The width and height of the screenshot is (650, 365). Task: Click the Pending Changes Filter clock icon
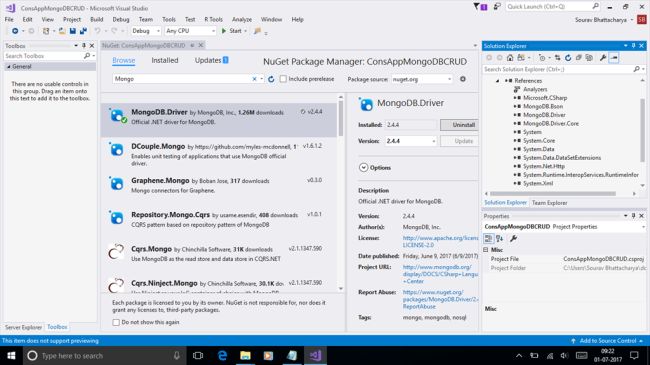pos(542,58)
